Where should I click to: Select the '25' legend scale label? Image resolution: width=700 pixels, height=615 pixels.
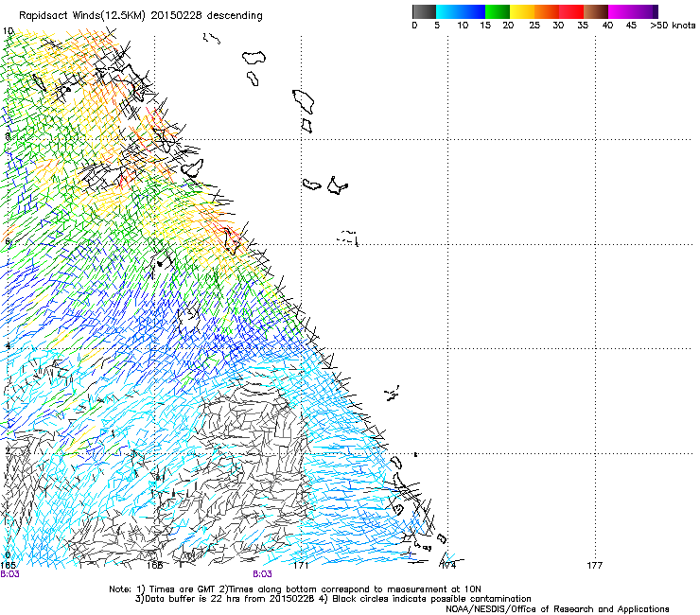click(x=534, y=26)
